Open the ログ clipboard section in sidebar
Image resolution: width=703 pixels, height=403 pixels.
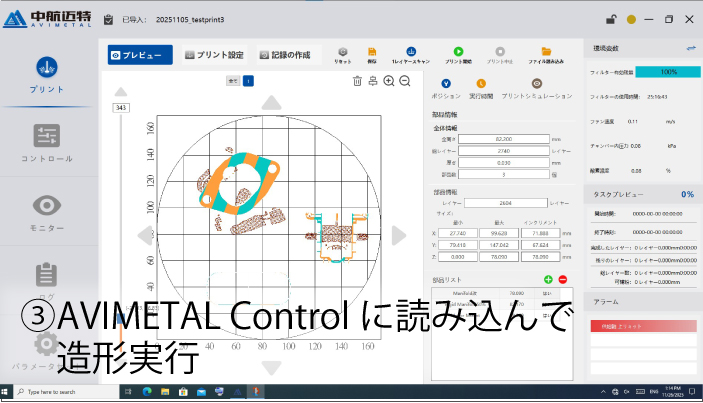(47, 281)
